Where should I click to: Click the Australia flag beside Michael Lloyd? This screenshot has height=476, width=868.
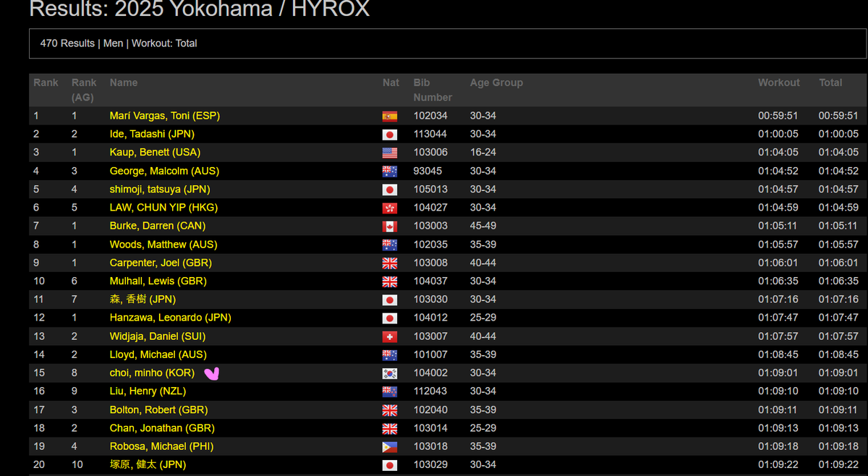coord(390,355)
